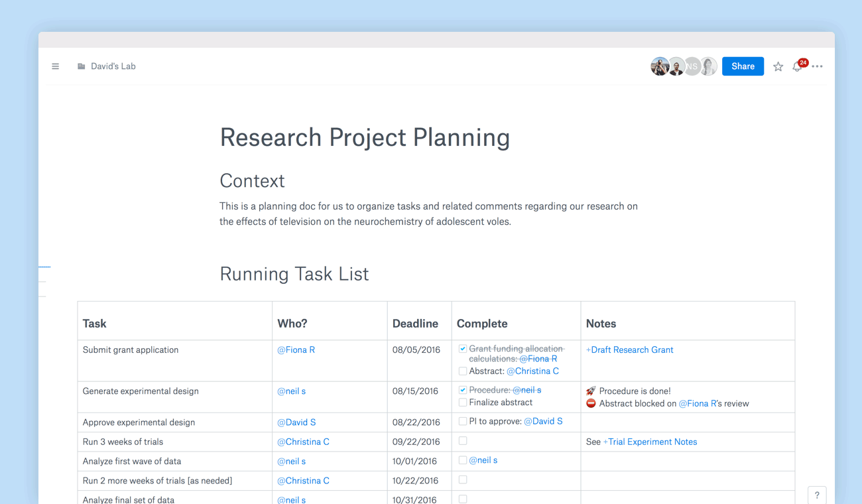This screenshot has height=504, width=862.
Task: Open the David's Lab folder breadcrumb
Action: pos(113,66)
